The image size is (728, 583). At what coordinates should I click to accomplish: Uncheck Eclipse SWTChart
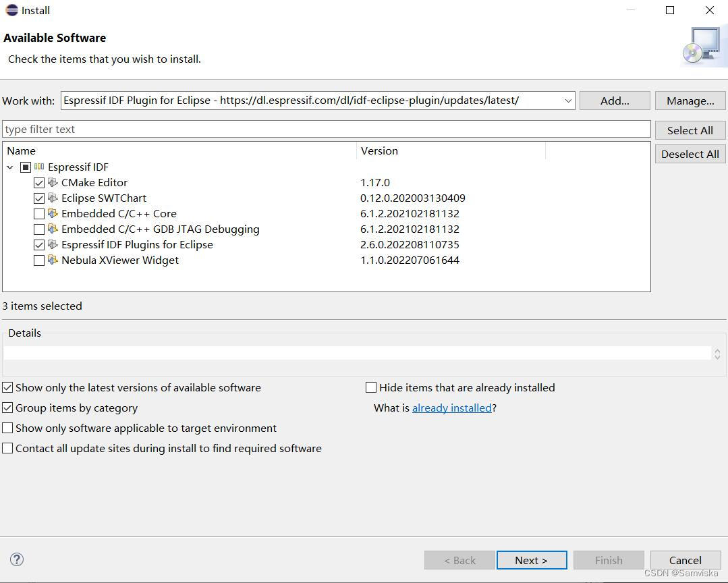[x=38, y=198]
